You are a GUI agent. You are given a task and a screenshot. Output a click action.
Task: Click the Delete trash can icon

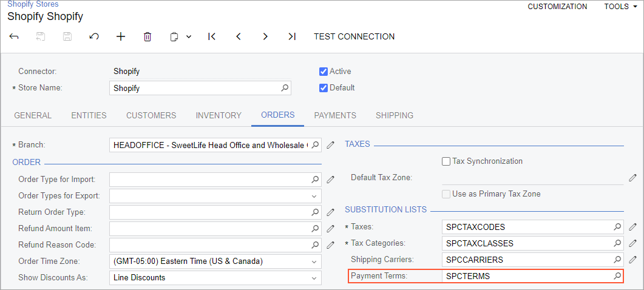(x=147, y=36)
